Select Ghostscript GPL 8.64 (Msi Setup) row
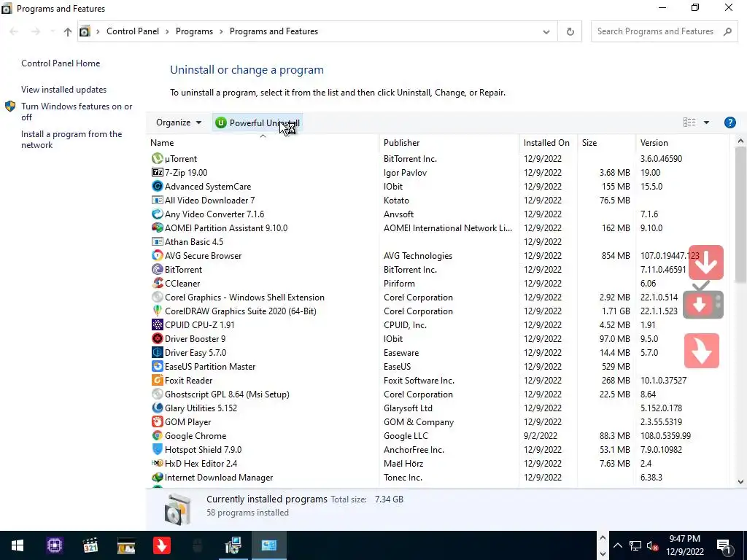The height and width of the screenshot is (560, 747). click(438, 394)
